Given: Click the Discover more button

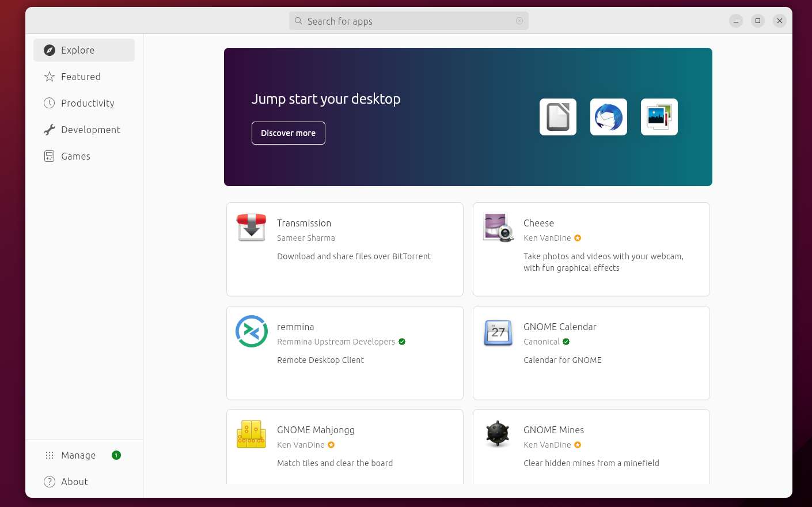Looking at the screenshot, I should [289, 133].
